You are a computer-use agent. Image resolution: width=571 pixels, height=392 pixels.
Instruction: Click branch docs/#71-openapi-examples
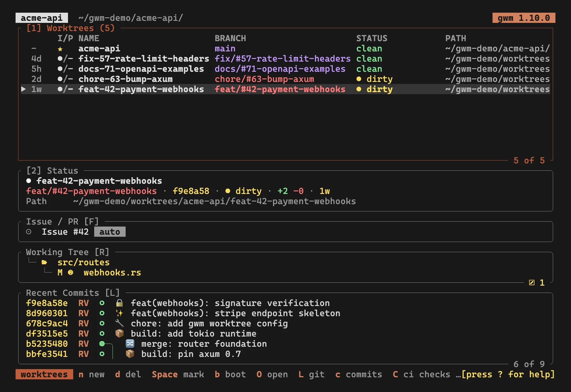(280, 69)
